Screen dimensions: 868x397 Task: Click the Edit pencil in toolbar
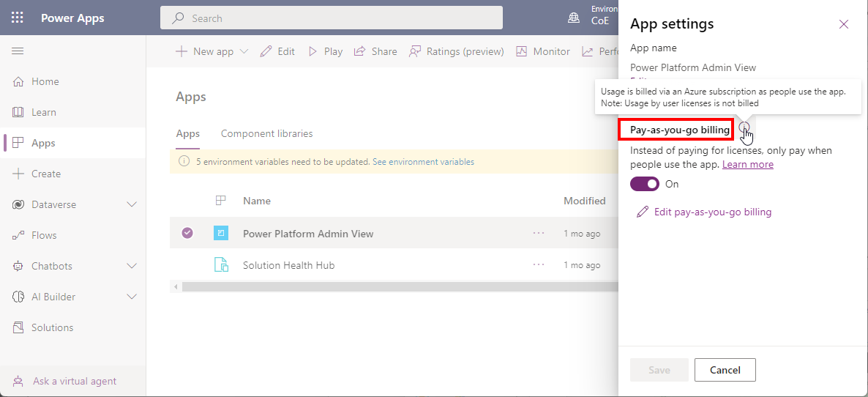pyautogui.click(x=266, y=51)
